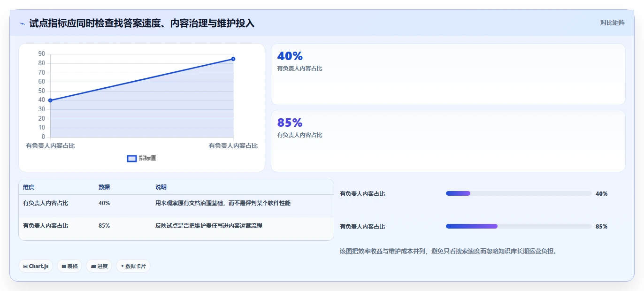This screenshot has height=291, width=644.
Task: Select the table cell 反映试点是否把维护责任写进内容运营流程
Action: (x=209, y=226)
